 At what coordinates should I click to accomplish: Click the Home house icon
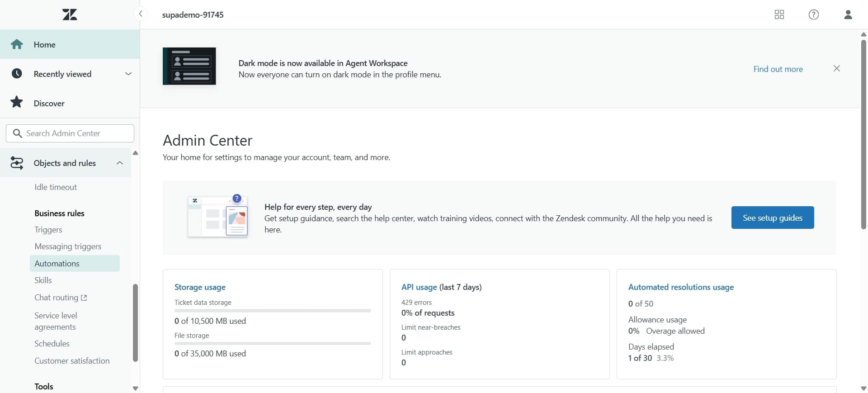point(17,44)
